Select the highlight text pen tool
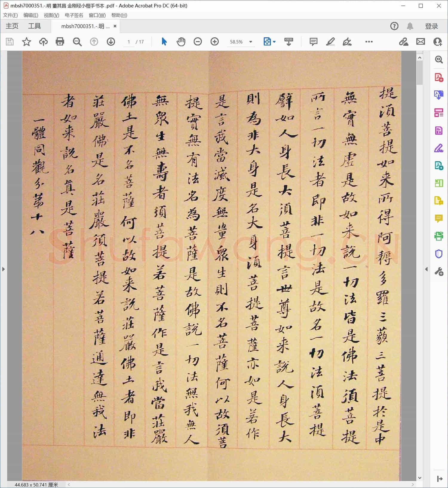Viewport: 448px width, 488px height. (330, 42)
